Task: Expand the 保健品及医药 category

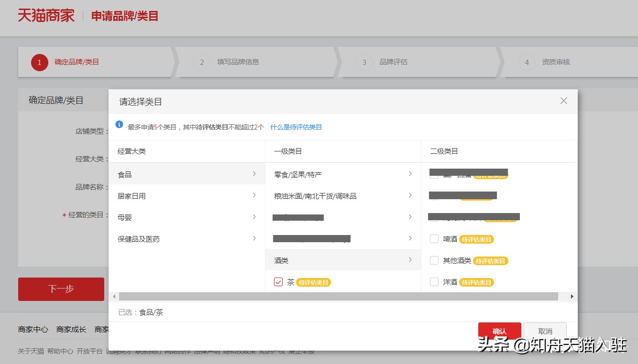Action: [x=254, y=239]
